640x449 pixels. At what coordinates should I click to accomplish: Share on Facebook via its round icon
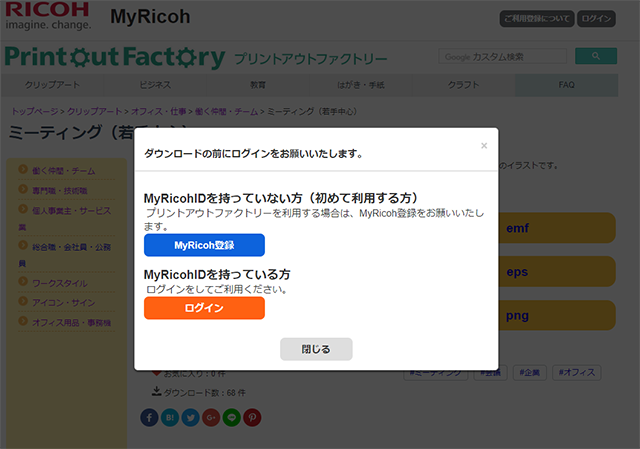(149, 418)
